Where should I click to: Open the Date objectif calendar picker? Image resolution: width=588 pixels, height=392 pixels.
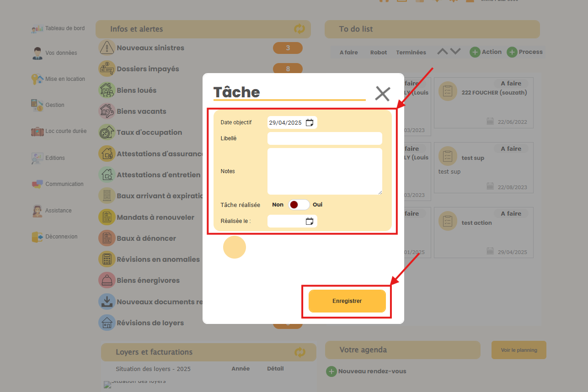tap(310, 122)
